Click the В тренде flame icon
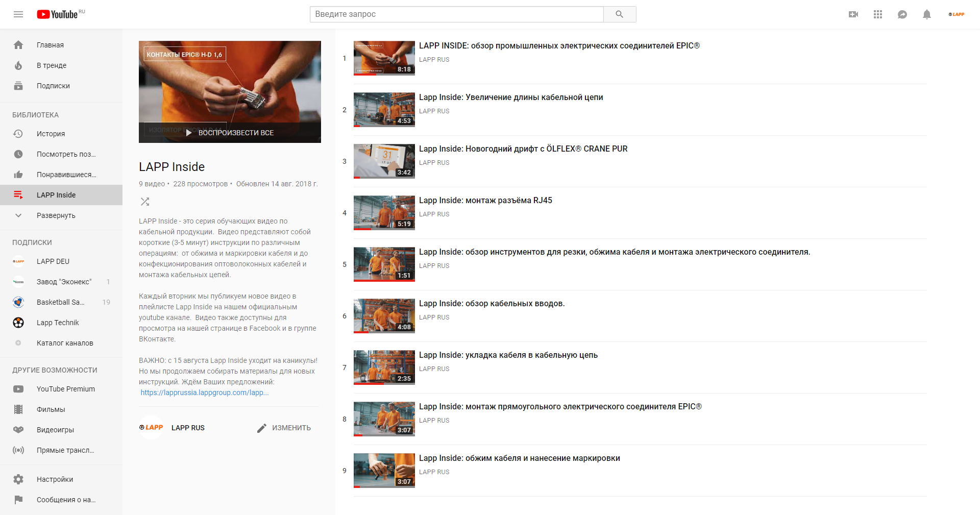The height and width of the screenshot is (515, 980). [x=18, y=65]
